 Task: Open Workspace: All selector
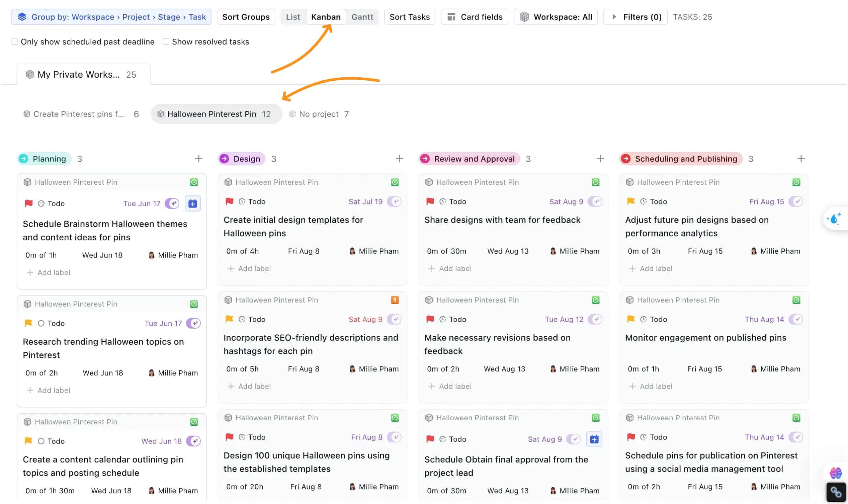pos(556,17)
